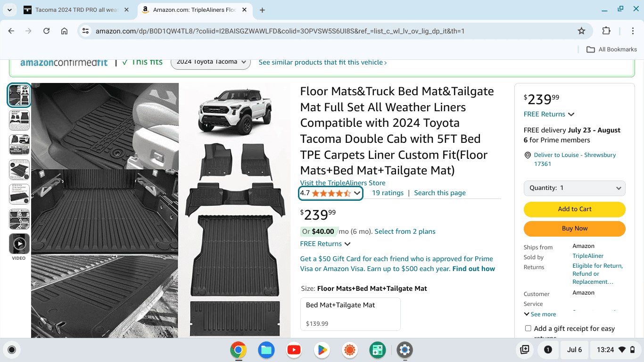Add the item to cart
This screenshot has height=362, width=644.
(575, 209)
